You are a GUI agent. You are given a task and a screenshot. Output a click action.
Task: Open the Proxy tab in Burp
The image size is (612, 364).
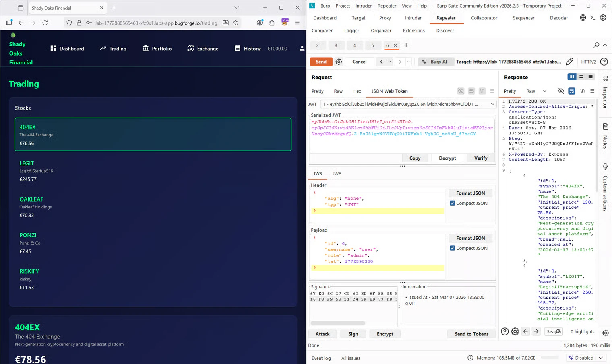point(385,18)
